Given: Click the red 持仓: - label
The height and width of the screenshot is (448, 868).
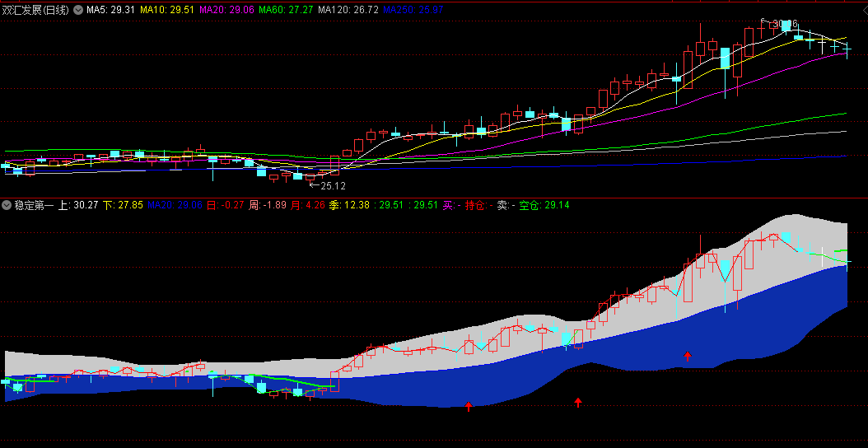Looking at the screenshot, I should 478,205.
